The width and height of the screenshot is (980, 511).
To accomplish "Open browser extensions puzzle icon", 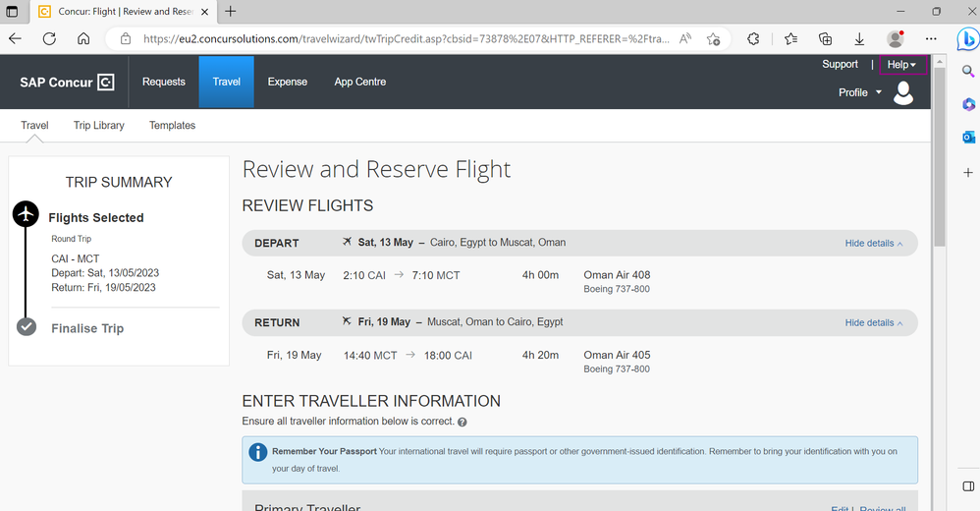I will point(753,38).
